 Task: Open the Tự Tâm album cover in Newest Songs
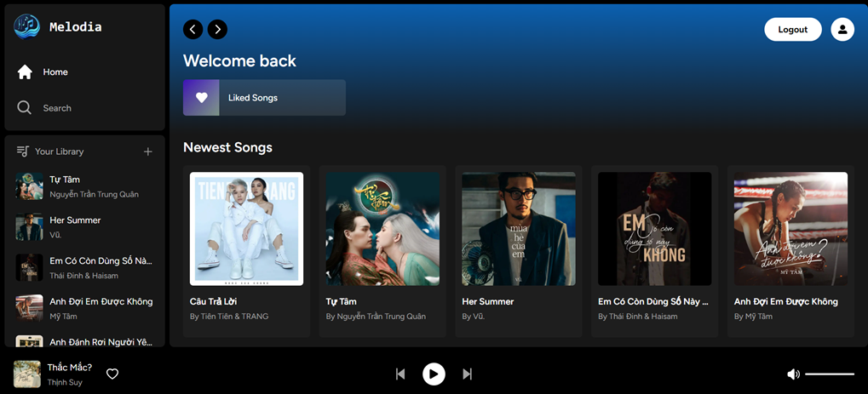(382, 229)
